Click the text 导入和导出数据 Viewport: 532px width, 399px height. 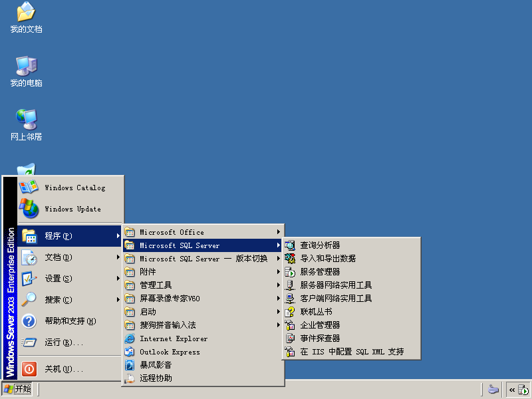[x=328, y=259]
